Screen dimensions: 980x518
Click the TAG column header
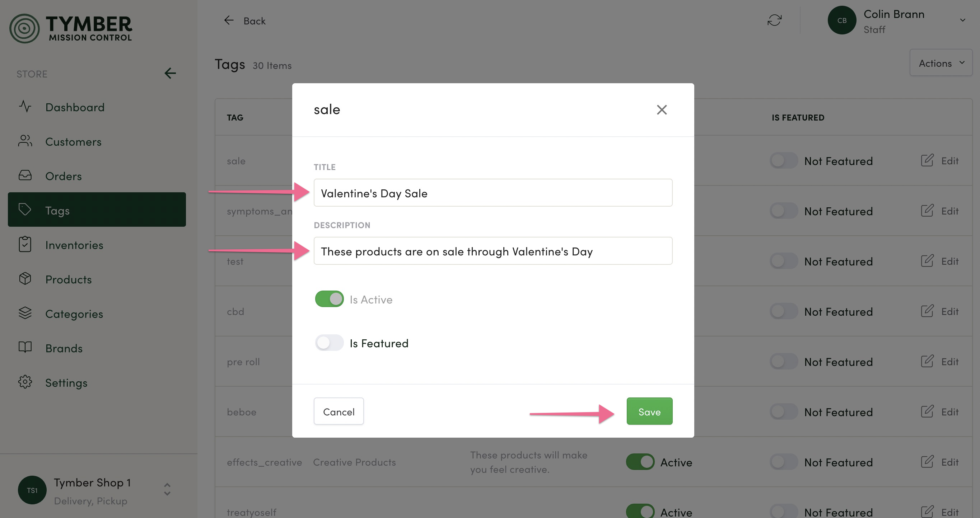pos(235,117)
